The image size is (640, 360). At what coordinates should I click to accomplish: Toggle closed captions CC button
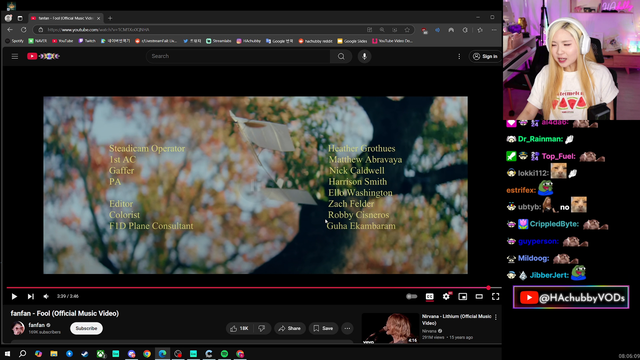point(429,297)
